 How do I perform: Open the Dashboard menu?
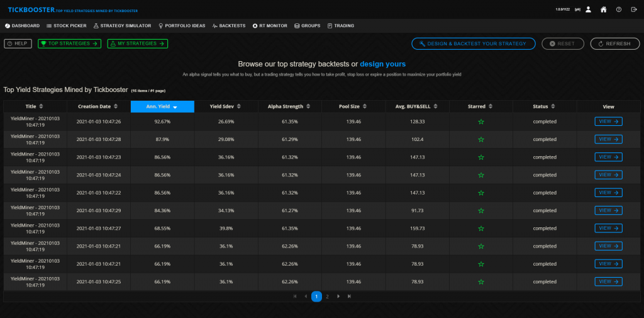tap(22, 26)
